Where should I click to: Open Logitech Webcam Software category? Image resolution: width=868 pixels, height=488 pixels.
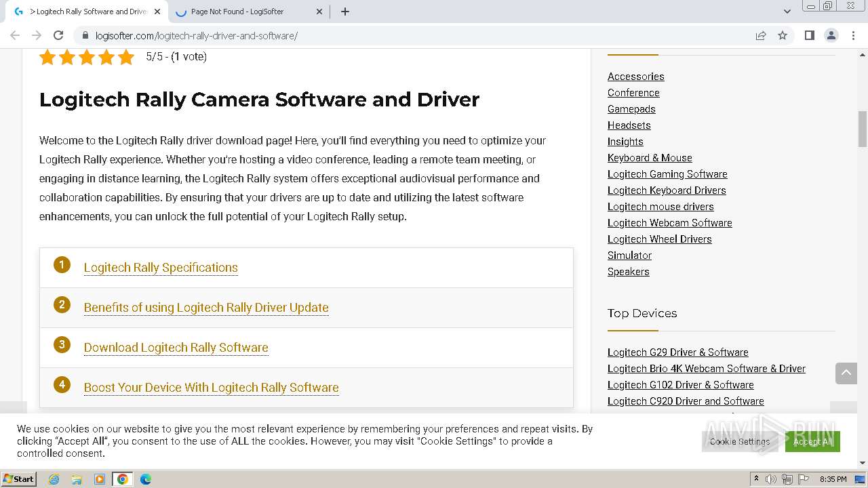[669, 223]
